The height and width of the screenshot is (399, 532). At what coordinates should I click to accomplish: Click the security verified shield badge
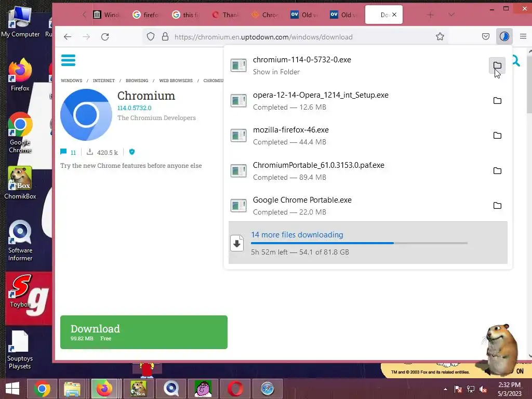(132, 152)
